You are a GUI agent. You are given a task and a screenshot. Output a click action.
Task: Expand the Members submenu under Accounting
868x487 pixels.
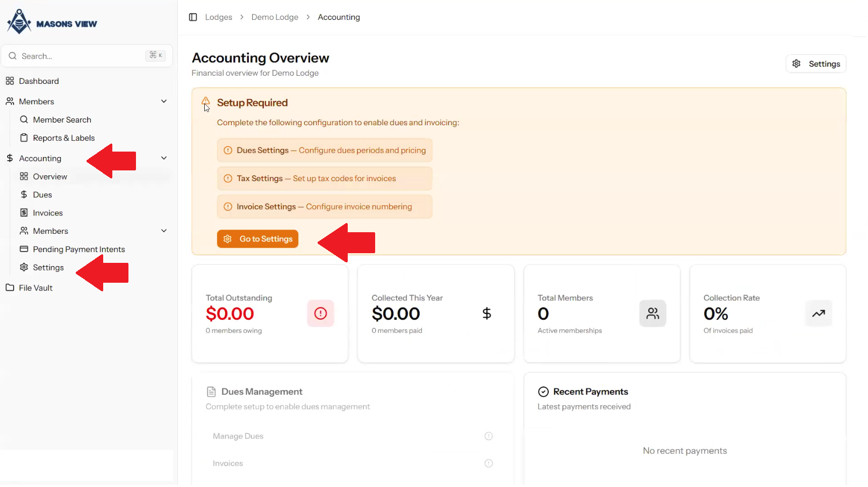click(x=164, y=231)
